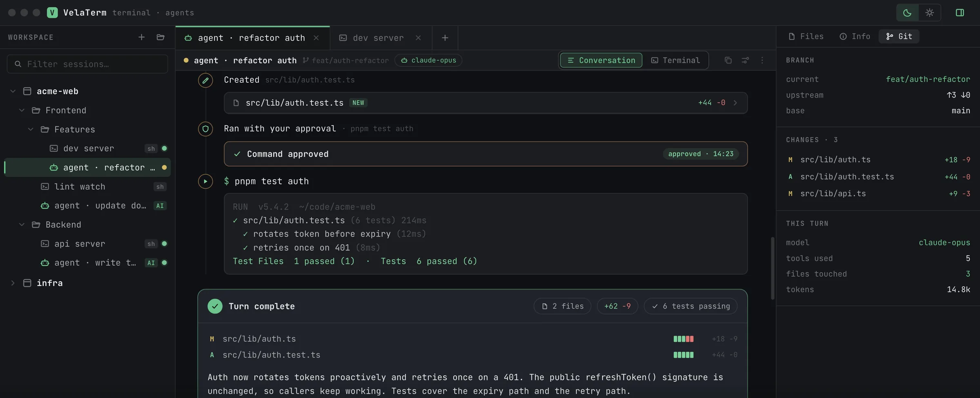Screen dimensions: 980x398
Task: Click the shield approval step icon
Action: (205, 129)
